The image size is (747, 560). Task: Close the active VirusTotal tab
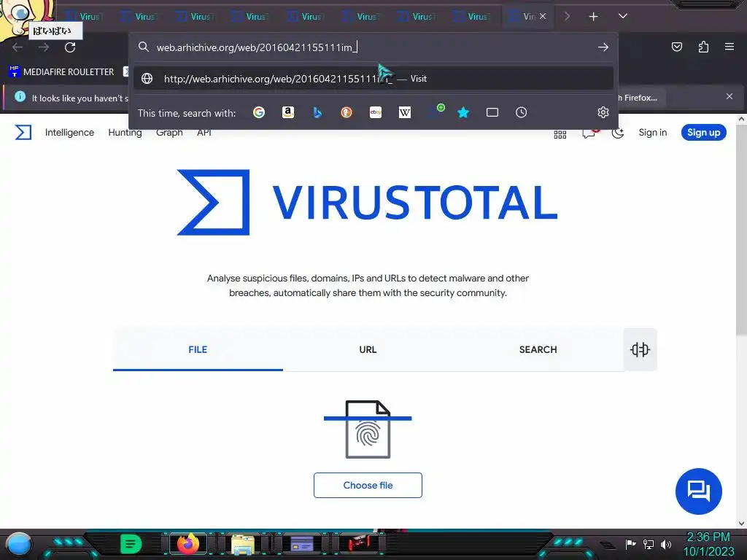tap(543, 16)
